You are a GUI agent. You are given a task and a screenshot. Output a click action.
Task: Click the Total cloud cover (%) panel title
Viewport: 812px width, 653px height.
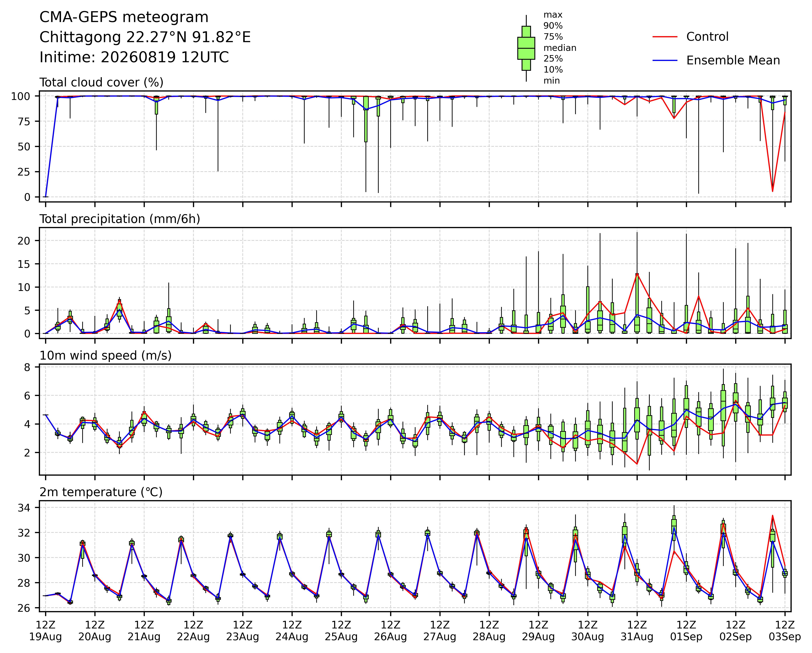(101, 82)
